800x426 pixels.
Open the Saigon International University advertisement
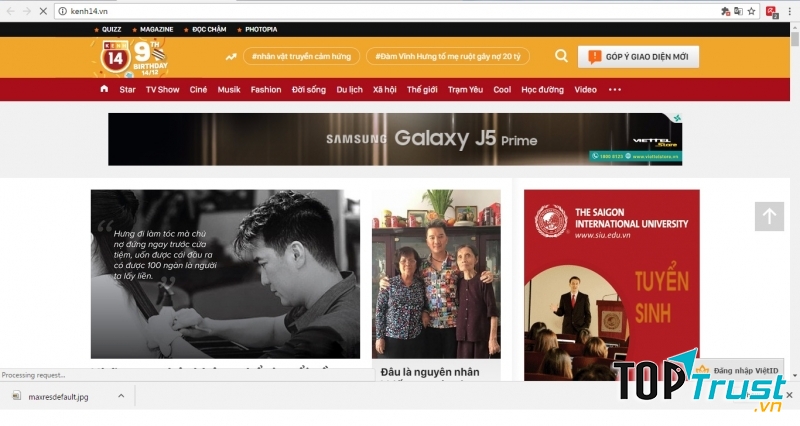(x=611, y=285)
